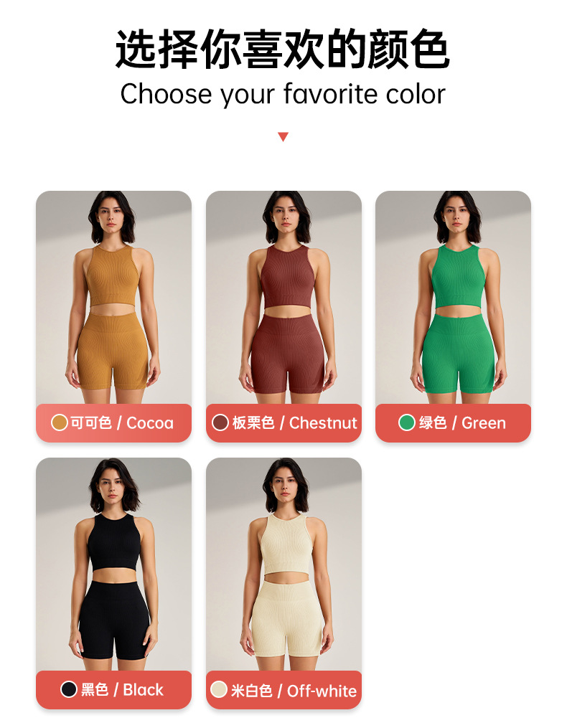Click the Green color swatch circle

tap(407, 422)
